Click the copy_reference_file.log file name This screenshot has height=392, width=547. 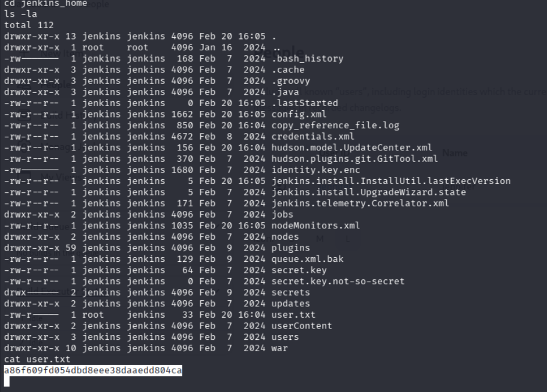click(335, 125)
